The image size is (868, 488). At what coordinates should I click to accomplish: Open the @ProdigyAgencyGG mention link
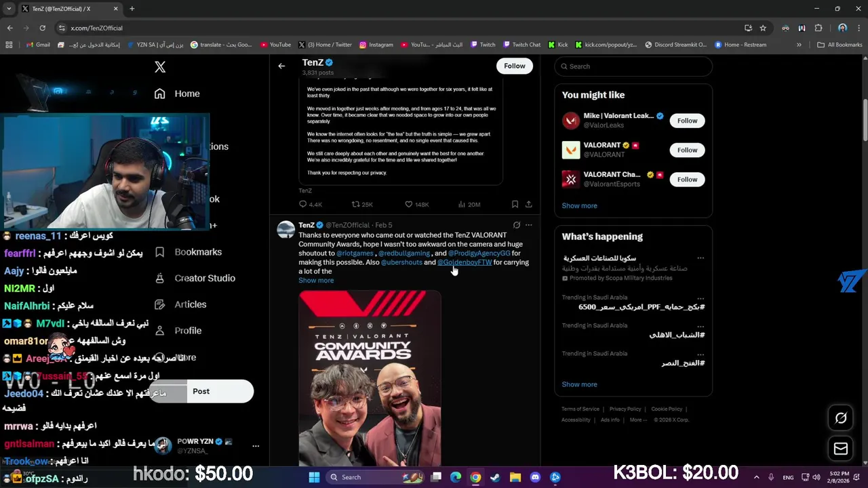[479, 253]
